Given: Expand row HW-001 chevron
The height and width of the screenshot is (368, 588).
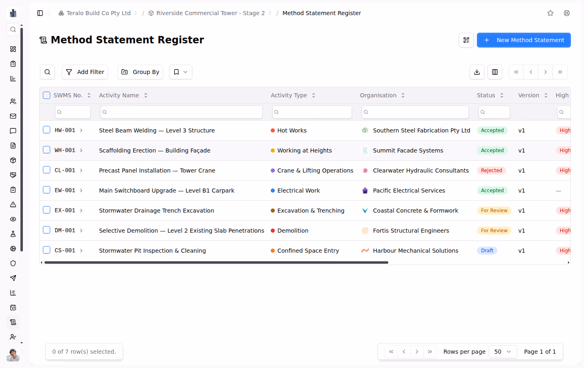Looking at the screenshot, I should 81,130.
